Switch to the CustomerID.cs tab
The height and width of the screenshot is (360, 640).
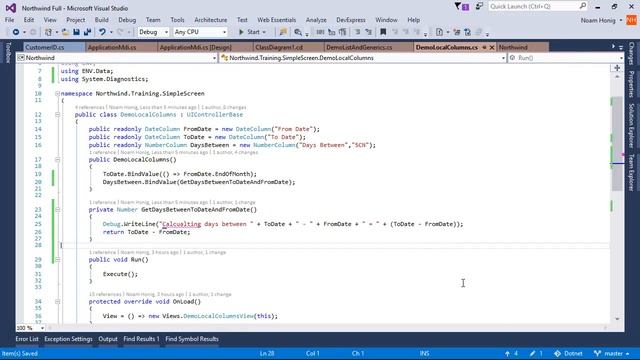point(54,47)
